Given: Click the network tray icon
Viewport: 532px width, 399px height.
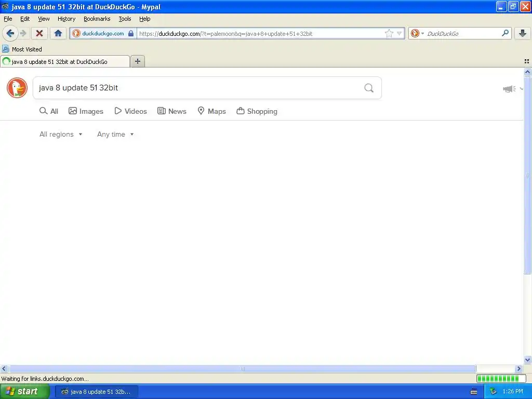Looking at the screenshot, I should (494, 392).
